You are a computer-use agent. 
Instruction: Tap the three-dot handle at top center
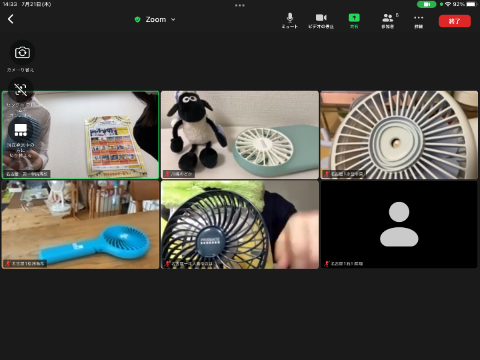[240, 5]
